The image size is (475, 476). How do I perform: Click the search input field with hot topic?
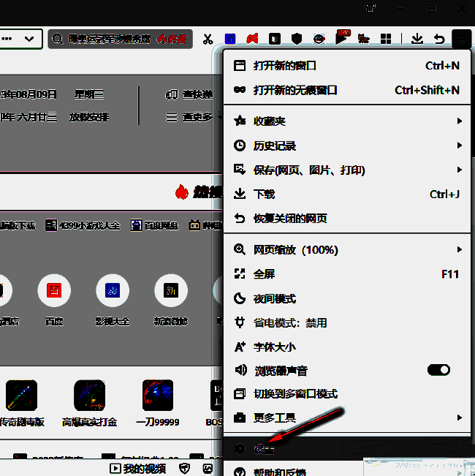[x=121, y=39]
